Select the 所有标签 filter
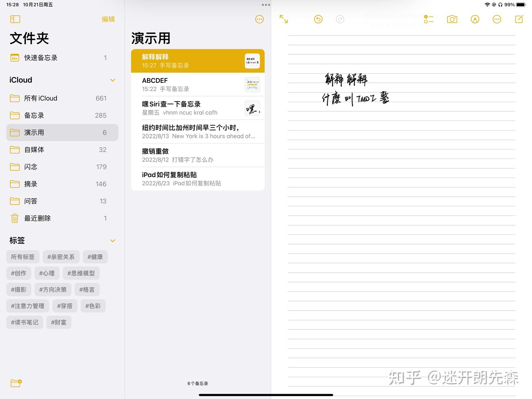Viewport: 532px width, 399px height. [x=23, y=257]
